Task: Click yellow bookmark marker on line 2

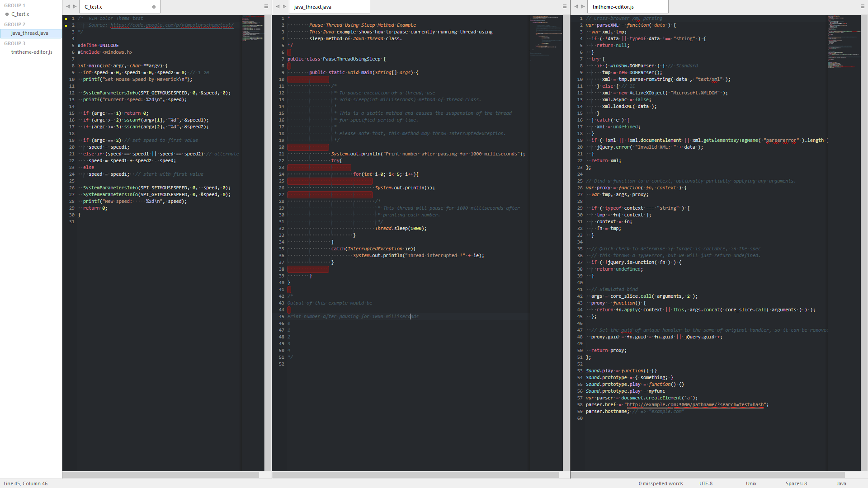Action: (x=66, y=25)
